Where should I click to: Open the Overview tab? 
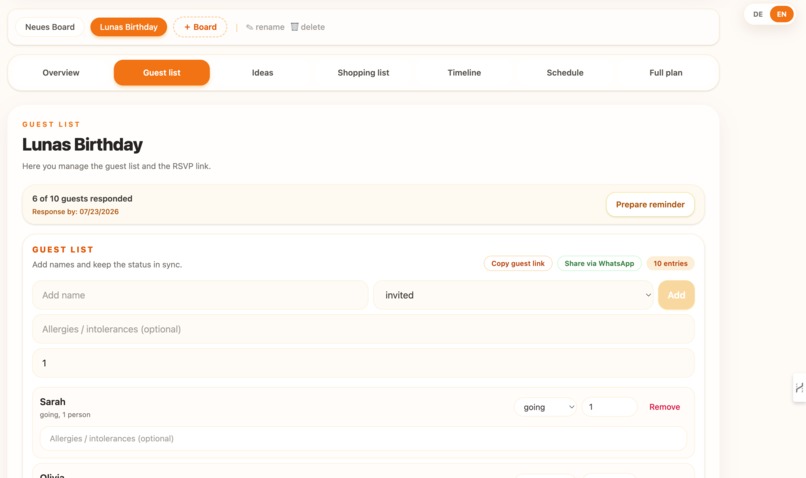click(61, 72)
